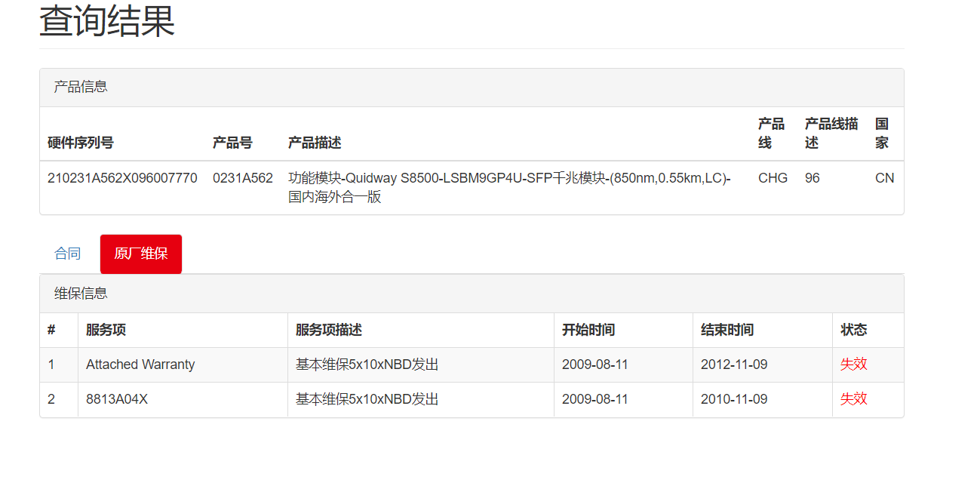Screen dimensions: 980x489
Task: Select the Attached Warranty service item
Action: (x=140, y=364)
